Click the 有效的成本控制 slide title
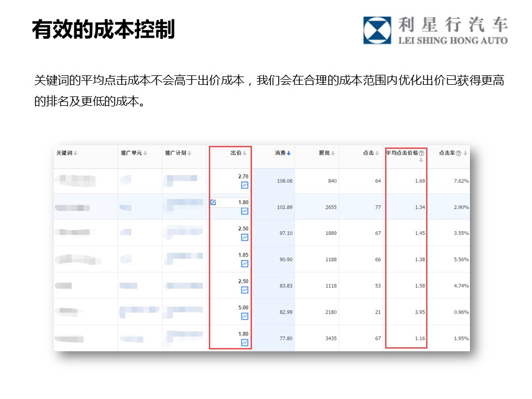The height and width of the screenshot is (399, 532). 103,29
